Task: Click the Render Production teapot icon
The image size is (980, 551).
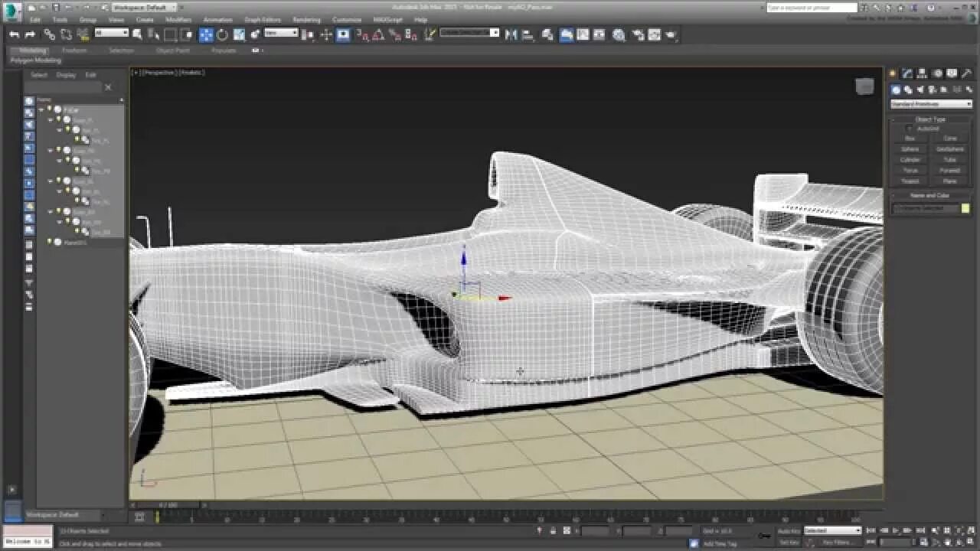Action: pos(671,34)
